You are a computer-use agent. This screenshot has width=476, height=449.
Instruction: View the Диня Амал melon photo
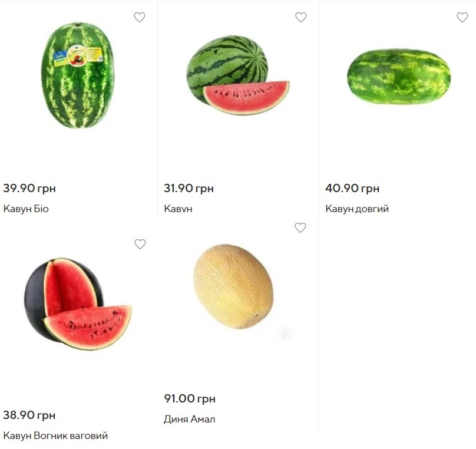click(x=233, y=286)
